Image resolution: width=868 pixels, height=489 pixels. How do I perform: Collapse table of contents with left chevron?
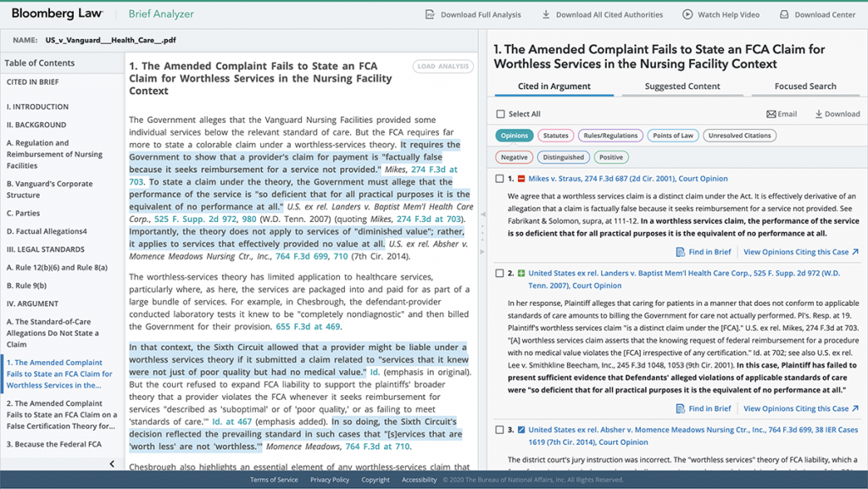(x=112, y=464)
